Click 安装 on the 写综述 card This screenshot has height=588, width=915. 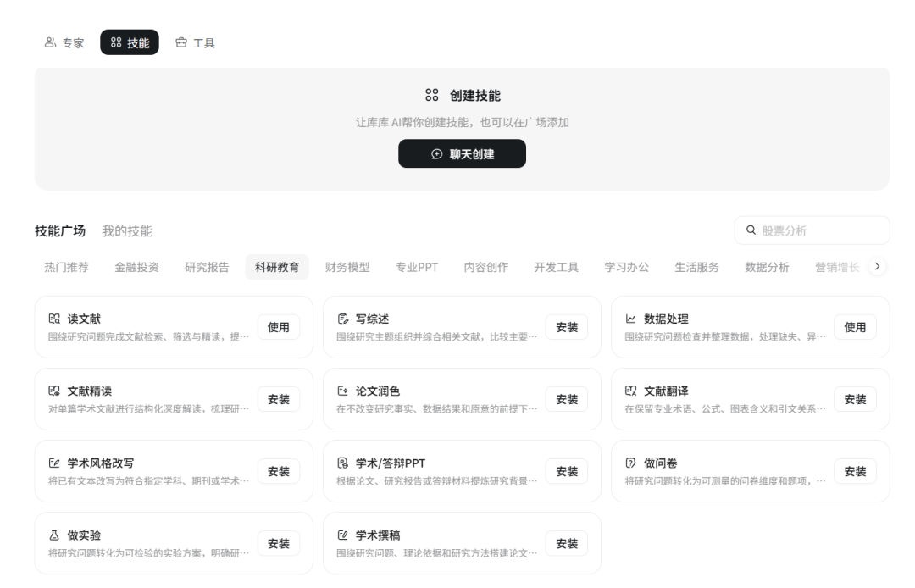pos(567,327)
